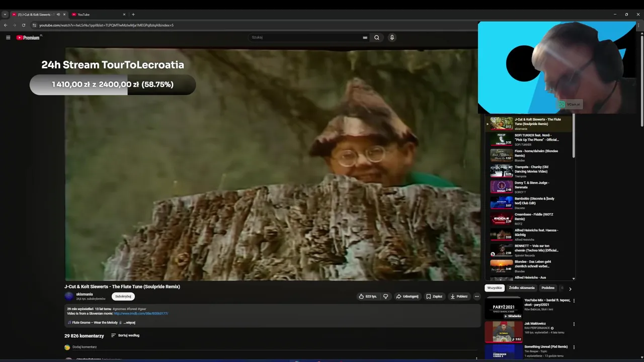This screenshot has width=644, height=362.
Task: Open the skismania channel avatar
Action: (69, 296)
